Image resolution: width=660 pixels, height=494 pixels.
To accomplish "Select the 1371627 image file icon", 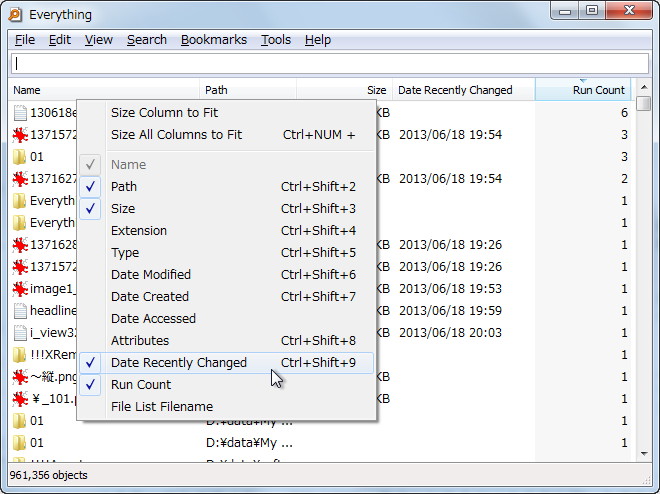I will (20, 179).
